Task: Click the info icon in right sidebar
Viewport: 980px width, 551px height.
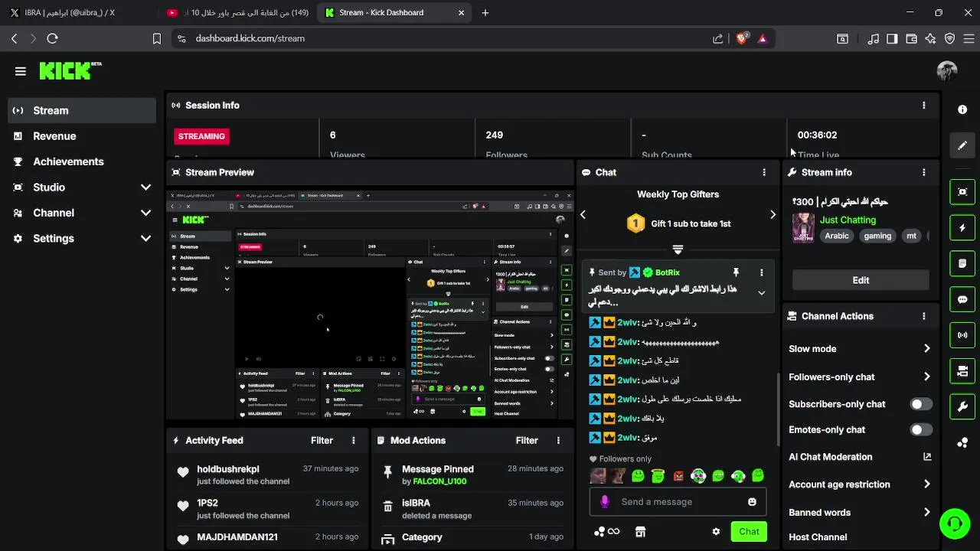Action: (x=962, y=109)
